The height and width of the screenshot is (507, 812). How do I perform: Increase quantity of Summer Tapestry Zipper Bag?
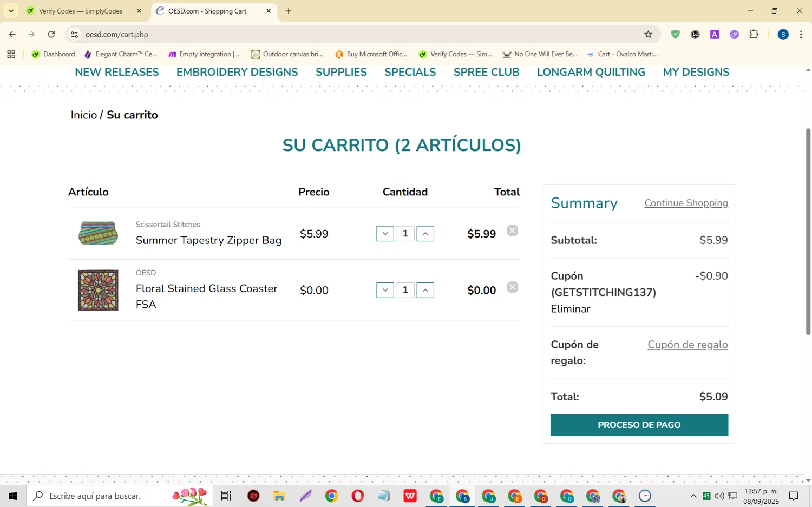425,234
